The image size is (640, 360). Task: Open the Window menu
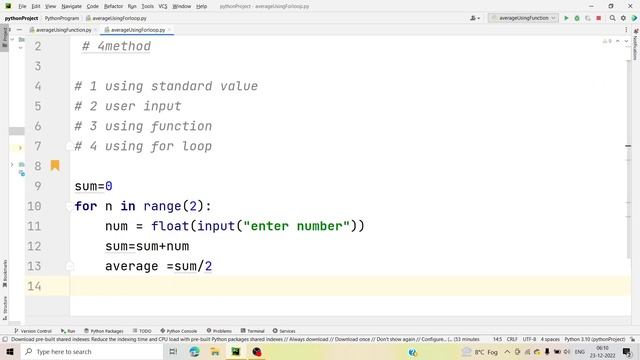tap(182, 6)
